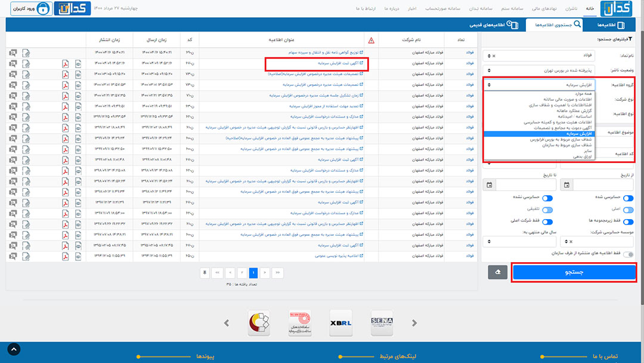This screenshot has height=363, width=644.
Task: Click the Codal logo at the top right
Action: [616, 8]
